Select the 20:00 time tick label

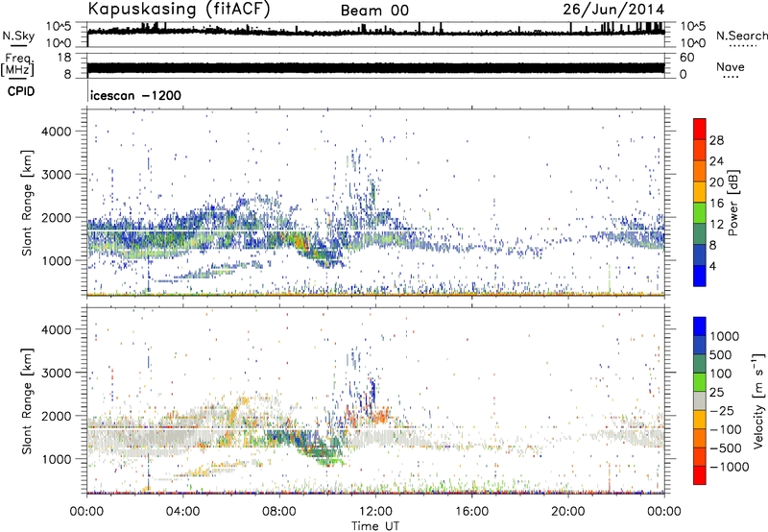pos(567,511)
